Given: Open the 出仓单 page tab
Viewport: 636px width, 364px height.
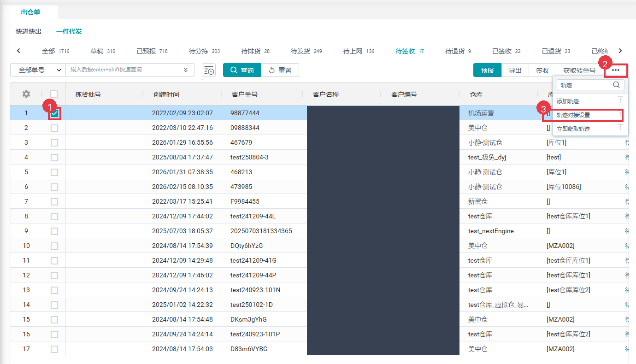Looking at the screenshot, I should pyautogui.click(x=30, y=12).
